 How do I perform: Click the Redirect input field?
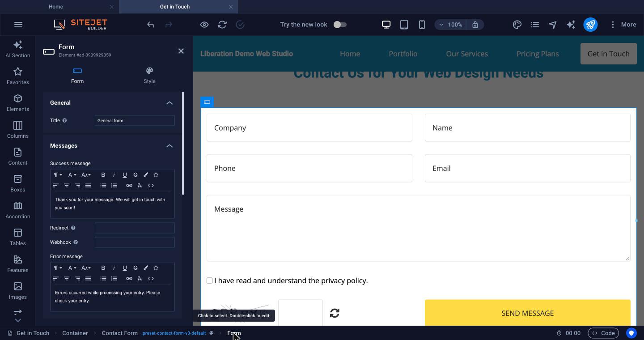(x=135, y=228)
